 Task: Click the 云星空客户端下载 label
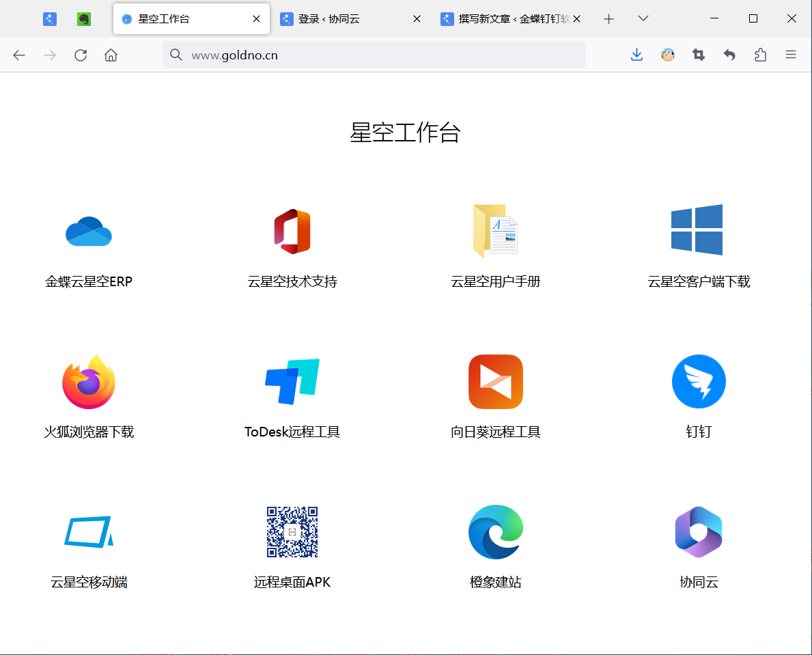699,281
